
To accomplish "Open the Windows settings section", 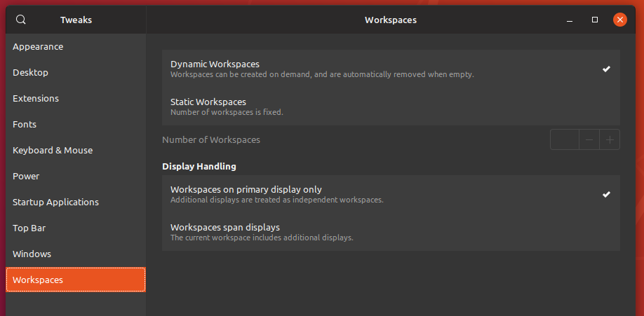I will click(x=76, y=254).
